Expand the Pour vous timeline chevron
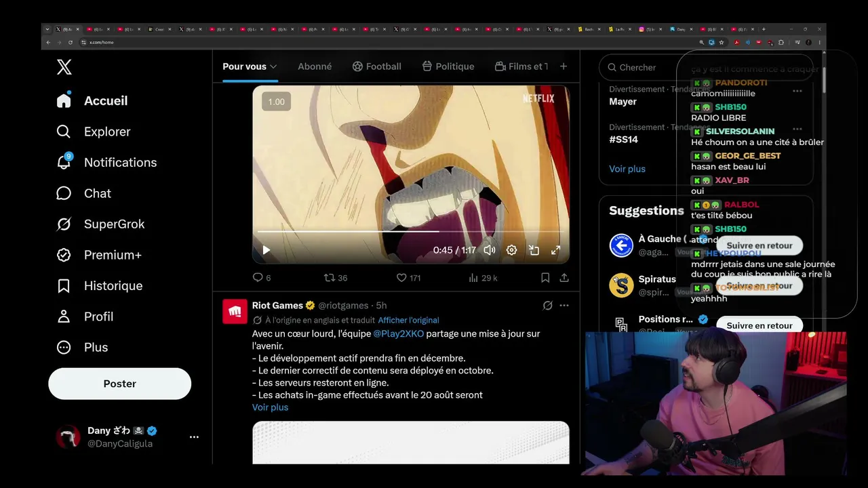 (273, 66)
